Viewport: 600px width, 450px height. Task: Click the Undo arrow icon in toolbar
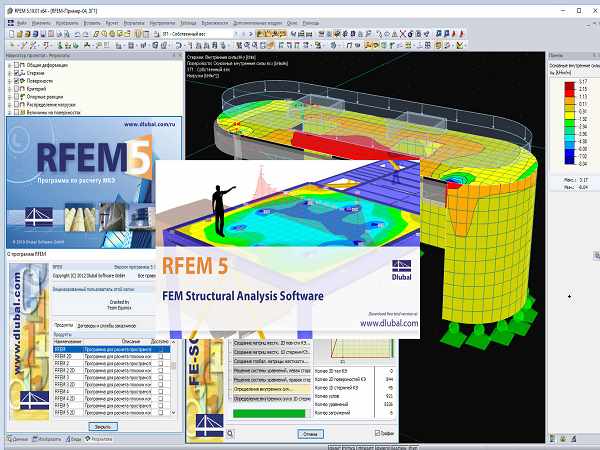click(x=78, y=34)
